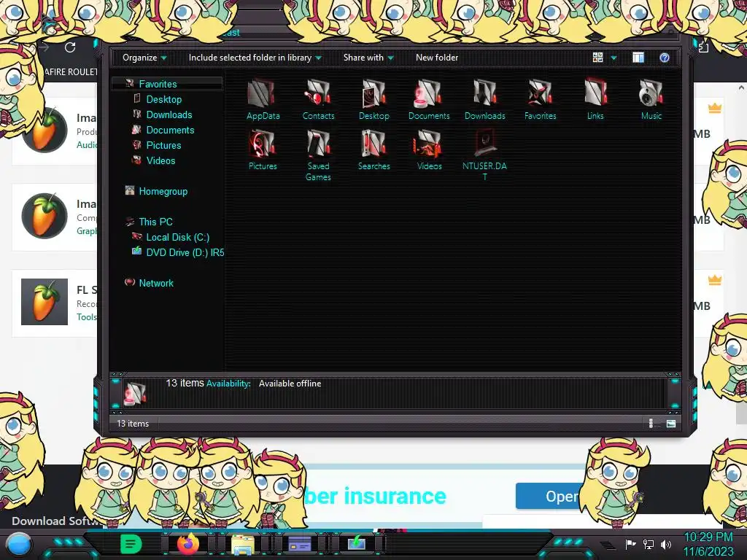The width and height of the screenshot is (747, 560).
Task: Open Local Disk (C:)
Action: [x=177, y=237]
